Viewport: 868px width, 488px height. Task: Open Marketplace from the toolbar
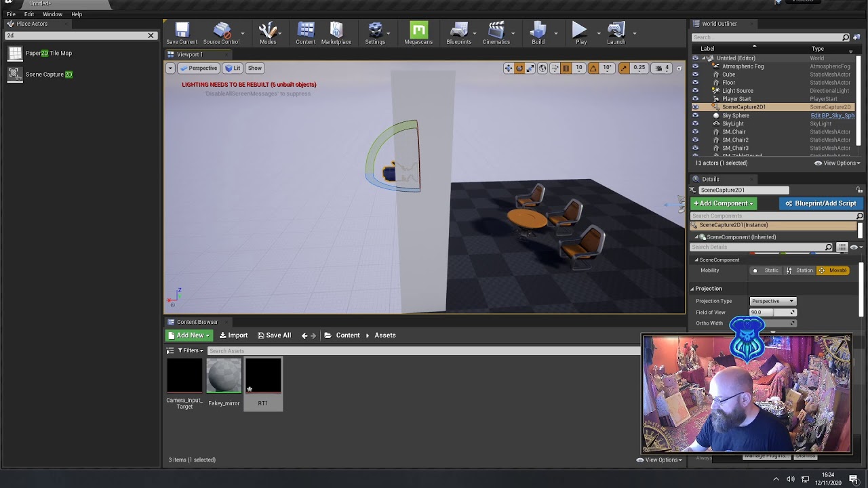pyautogui.click(x=336, y=33)
